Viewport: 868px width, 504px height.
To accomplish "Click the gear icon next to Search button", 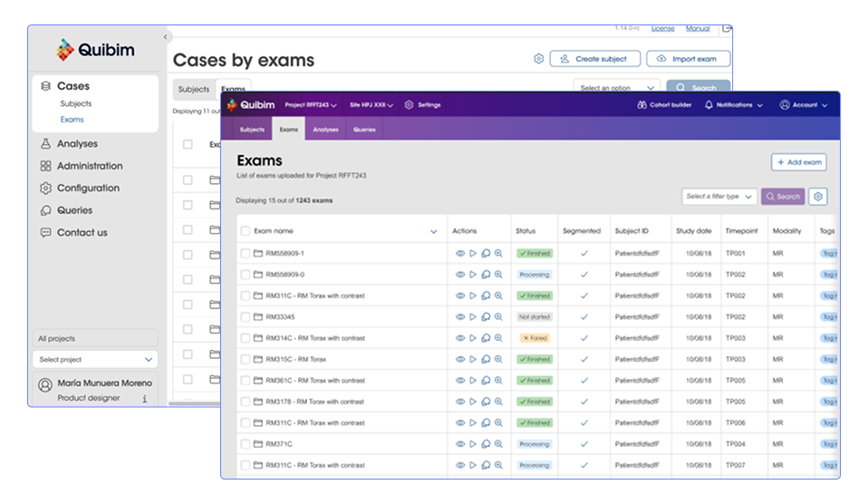I will coord(817,197).
